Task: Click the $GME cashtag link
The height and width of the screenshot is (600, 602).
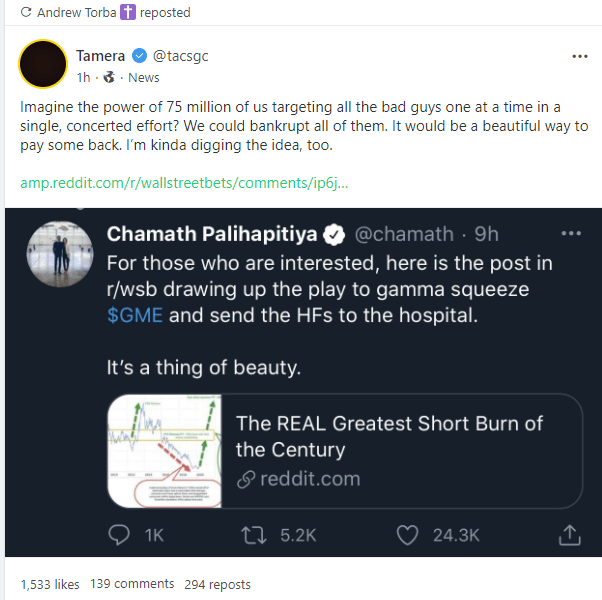Action: (134, 315)
